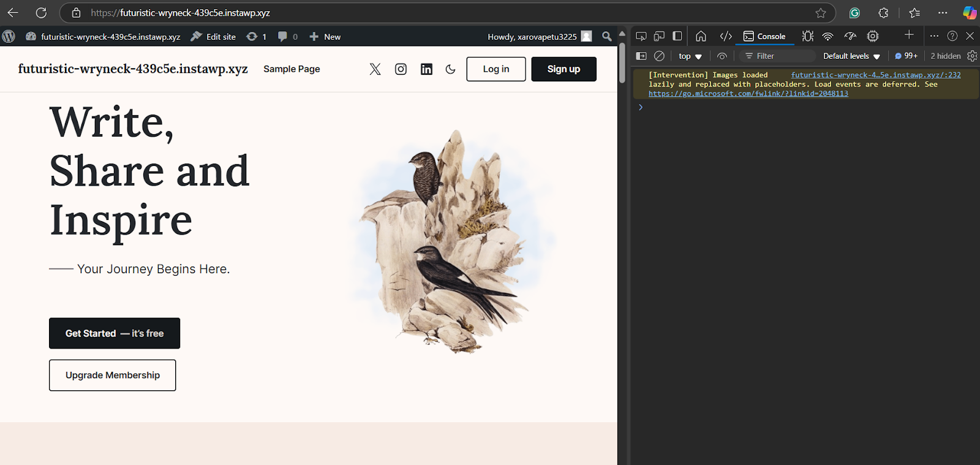Image resolution: width=980 pixels, height=465 pixels.
Task: Open the Grammarly extension icon
Action: pyautogui.click(x=854, y=13)
